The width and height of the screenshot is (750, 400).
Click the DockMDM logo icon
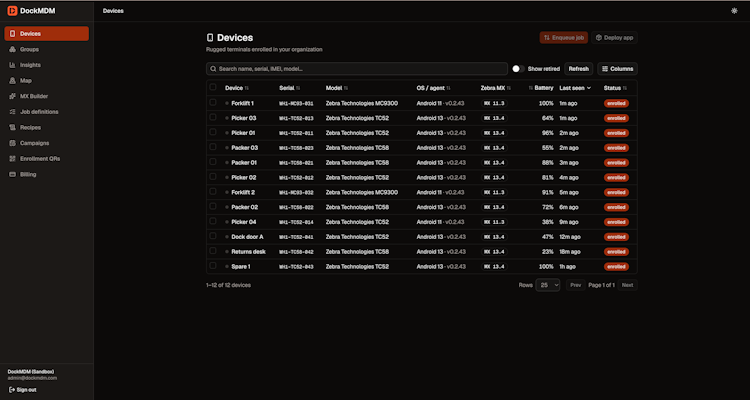pyautogui.click(x=12, y=11)
